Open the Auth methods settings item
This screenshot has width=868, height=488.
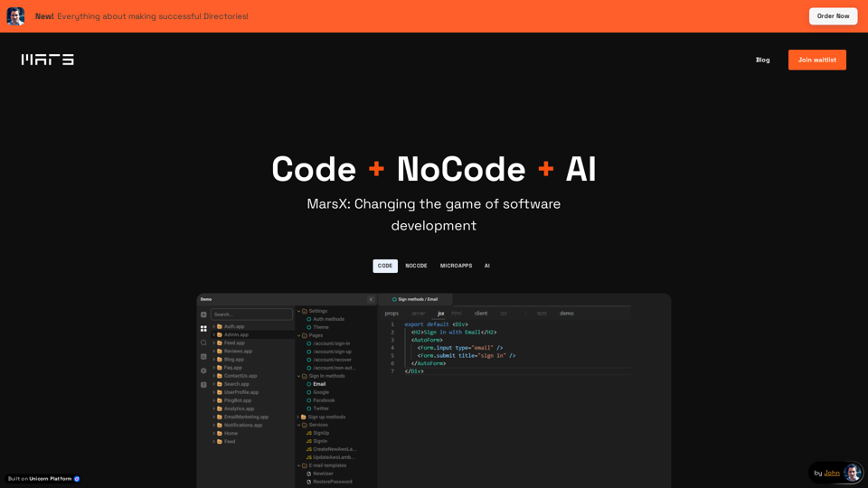[329, 319]
